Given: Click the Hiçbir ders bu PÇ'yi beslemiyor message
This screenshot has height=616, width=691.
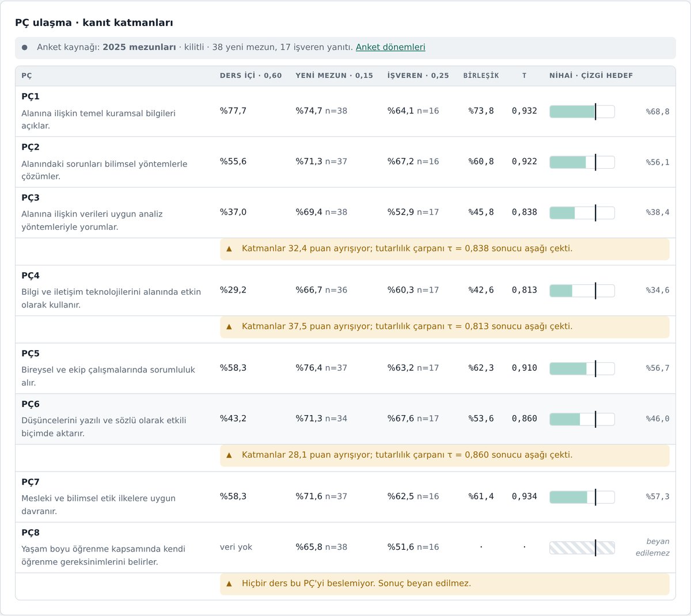Looking at the screenshot, I should (x=356, y=583).
